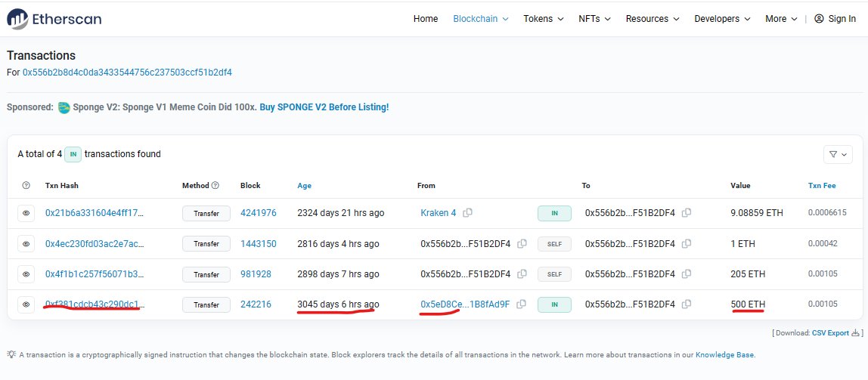Copy From address 0x5eD8Ce...1B8fAd9F
Image resolution: width=868 pixels, height=380 pixels.
coord(522,304)
